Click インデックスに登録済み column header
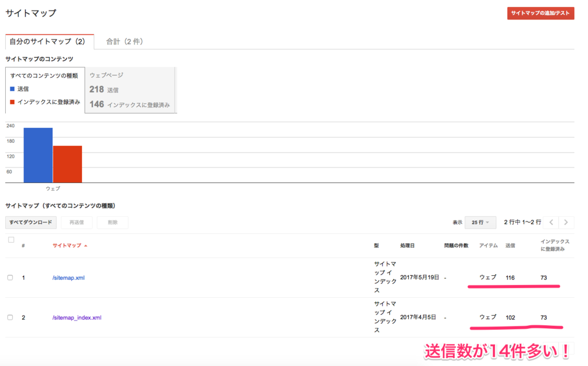 pyautogui.click(x=555, y=245)
